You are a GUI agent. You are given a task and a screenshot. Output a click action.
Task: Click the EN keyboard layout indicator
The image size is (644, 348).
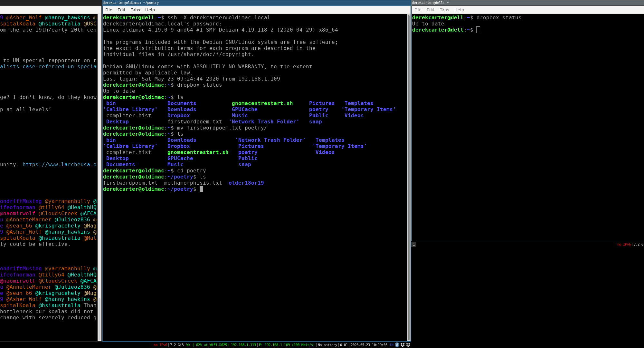point(392,345)
